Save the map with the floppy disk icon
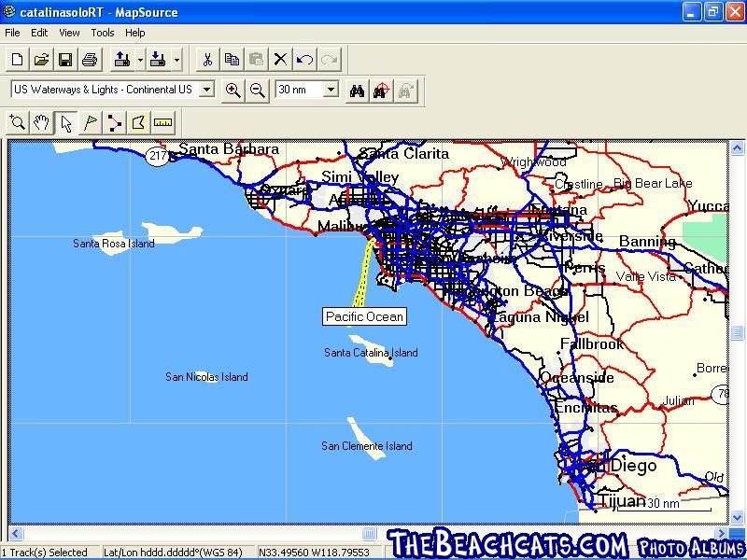Image resolution: width=747 pixels, height=560 pixels. [x=65, y=60]
